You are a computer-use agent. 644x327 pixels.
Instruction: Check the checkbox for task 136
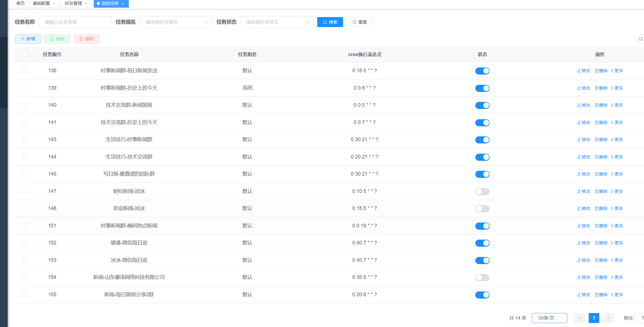[25, 71]
